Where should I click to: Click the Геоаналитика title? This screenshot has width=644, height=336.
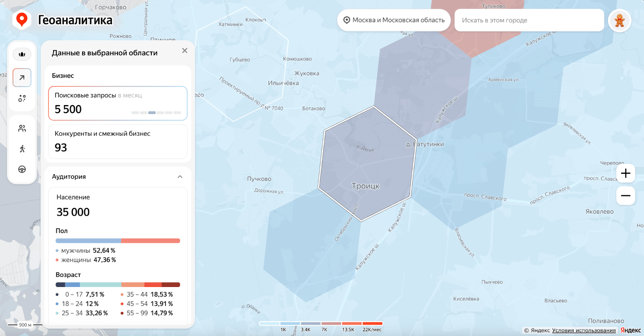pyautogui.click(x=75, y=20)
